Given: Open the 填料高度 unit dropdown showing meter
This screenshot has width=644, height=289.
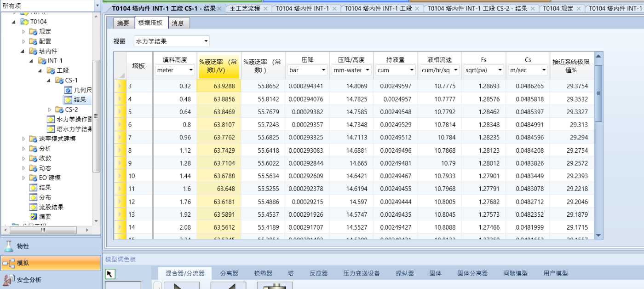Looking at the screenshot, I should (190, 70).
